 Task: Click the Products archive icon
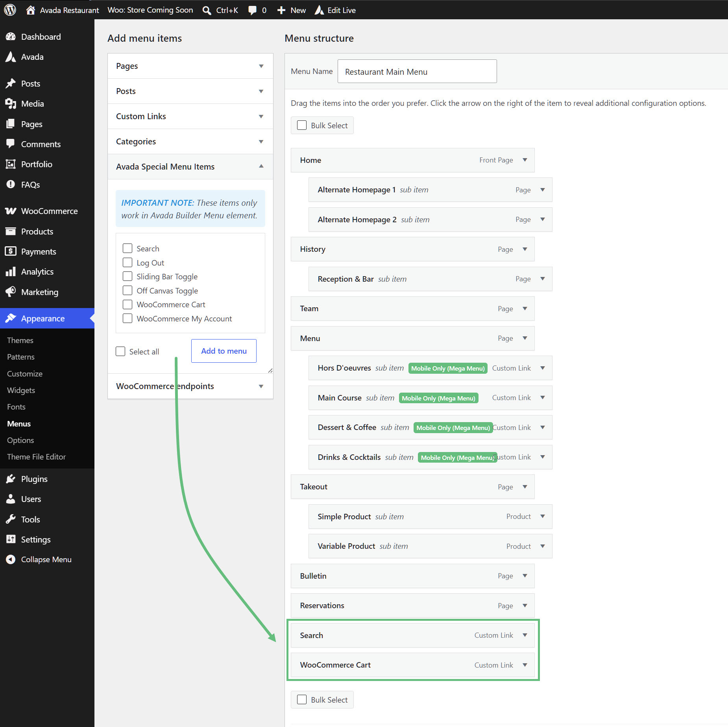(x=11, y=231)
